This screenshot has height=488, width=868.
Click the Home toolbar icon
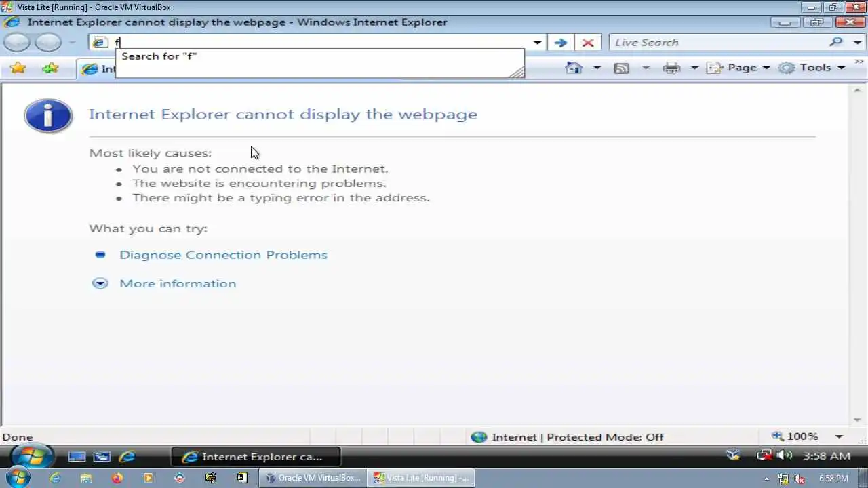click(x=574, y=68)
